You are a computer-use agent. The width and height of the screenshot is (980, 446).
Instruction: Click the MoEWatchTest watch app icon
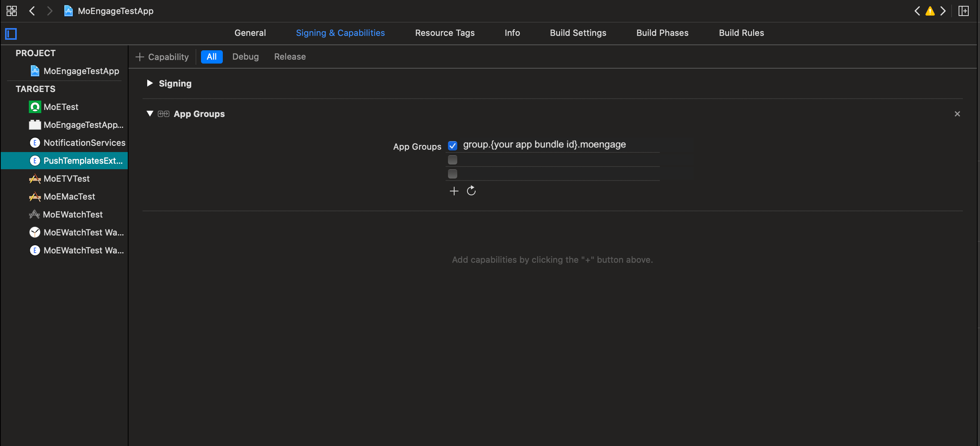[x=35, y=232]
